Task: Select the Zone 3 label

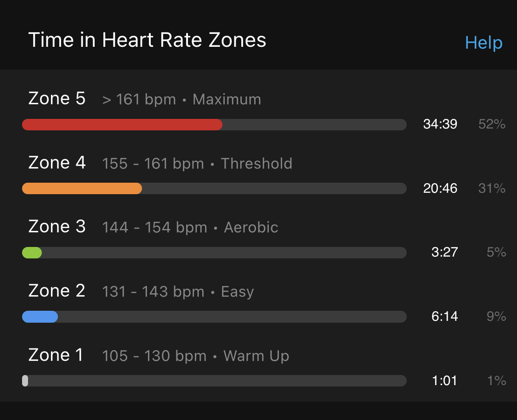Action: (57, 226)
